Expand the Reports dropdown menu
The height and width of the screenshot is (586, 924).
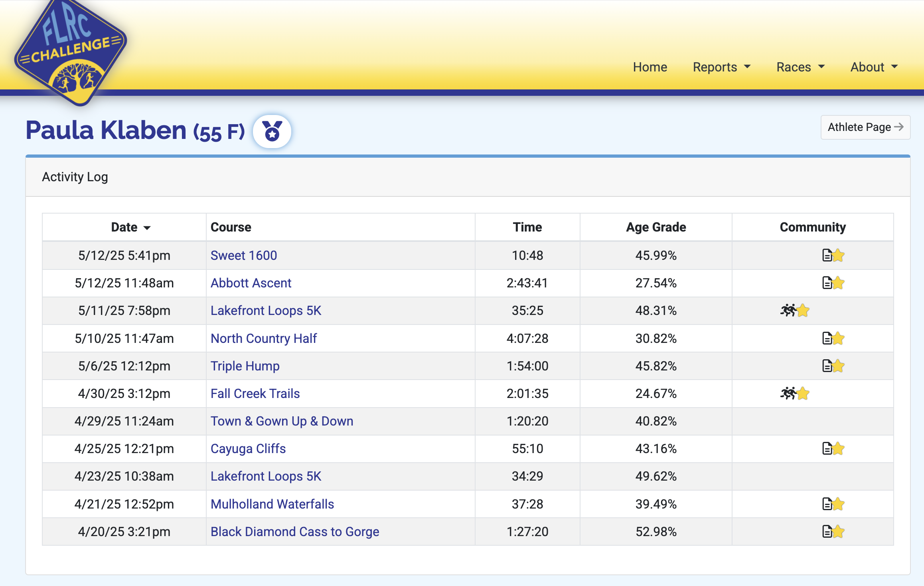722,67
